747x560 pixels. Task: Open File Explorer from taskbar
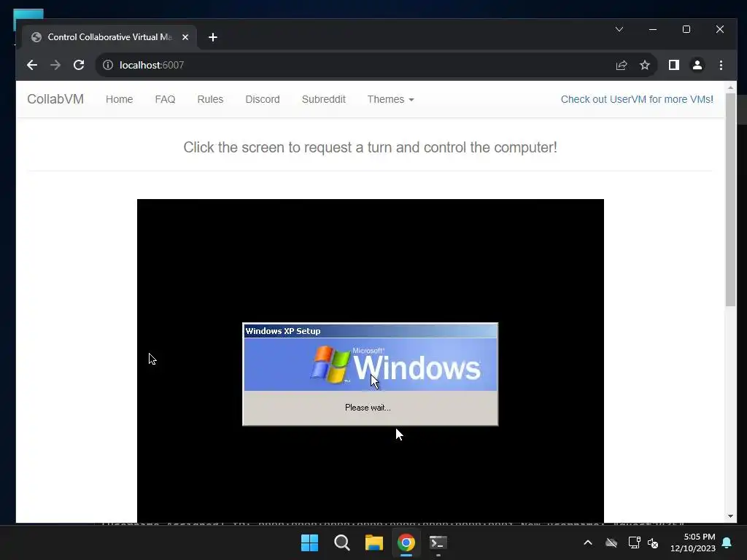(374, 542)
